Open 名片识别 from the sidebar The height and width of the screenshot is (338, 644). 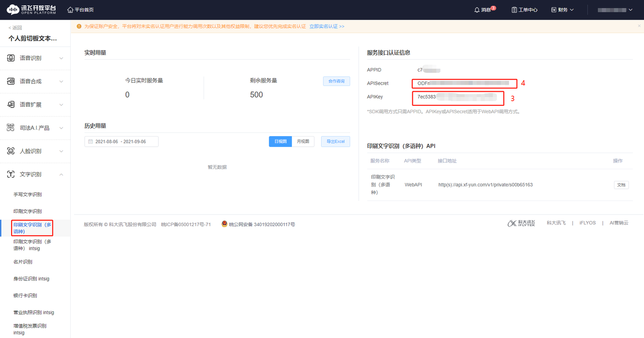tap(22, 261)
